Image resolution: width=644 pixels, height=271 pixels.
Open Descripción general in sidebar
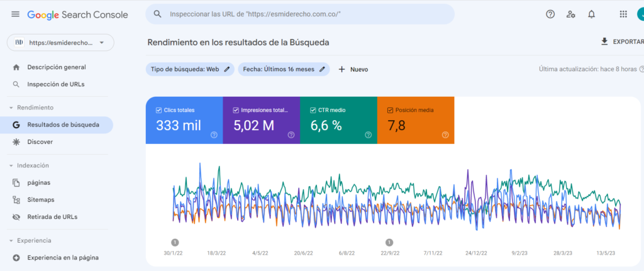[57, 67]
